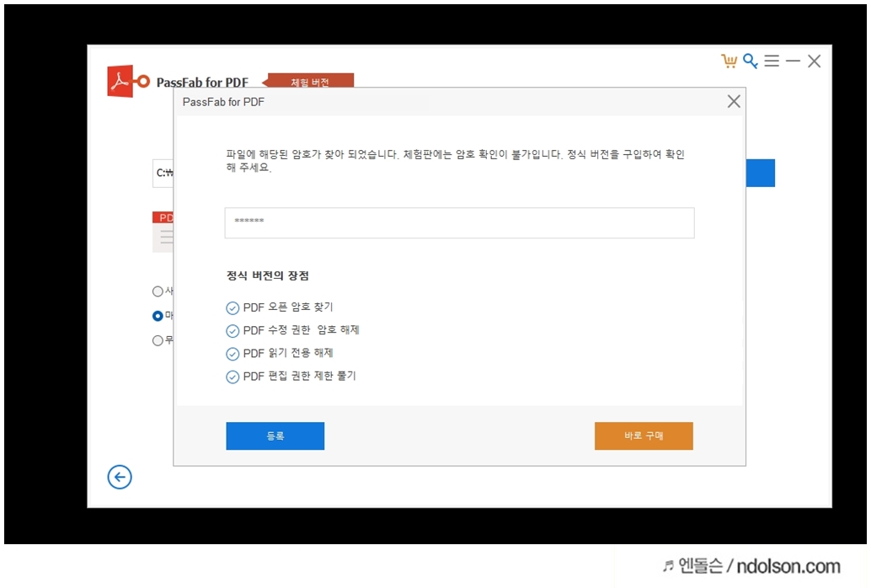The image size is (871, 588).
Task: Click the PDF file thumbnail
Action: coord(163,232)
